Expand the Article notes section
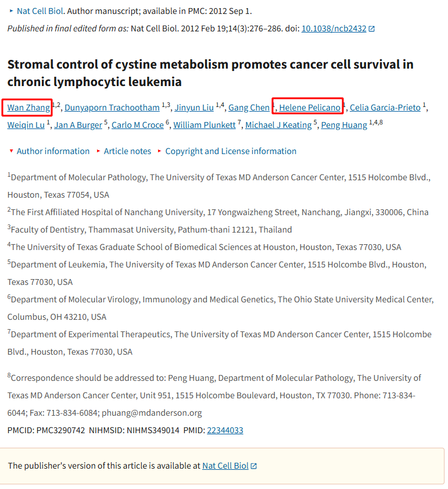The width and height of the screenshot is (448, 489). tap(124, 151)
